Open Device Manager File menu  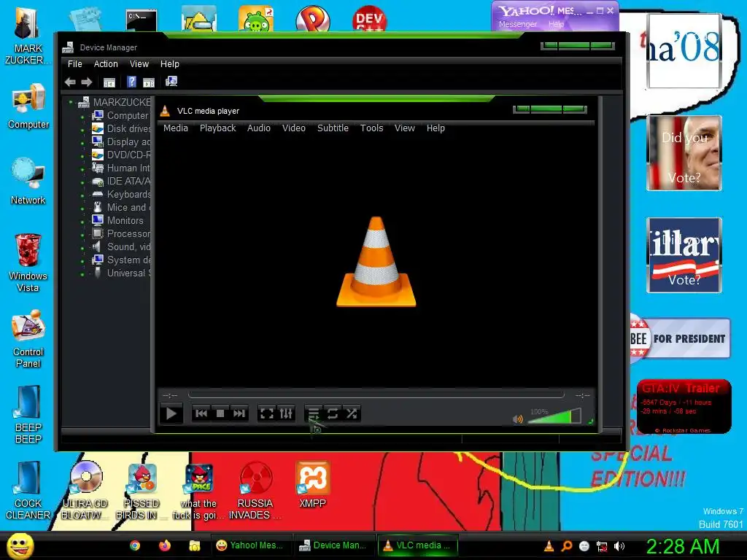pyautogui.click(x=75, y=64)
